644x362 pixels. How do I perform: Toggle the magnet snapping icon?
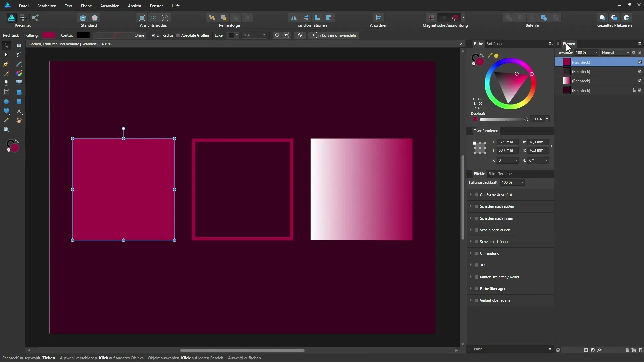point(455,18)
